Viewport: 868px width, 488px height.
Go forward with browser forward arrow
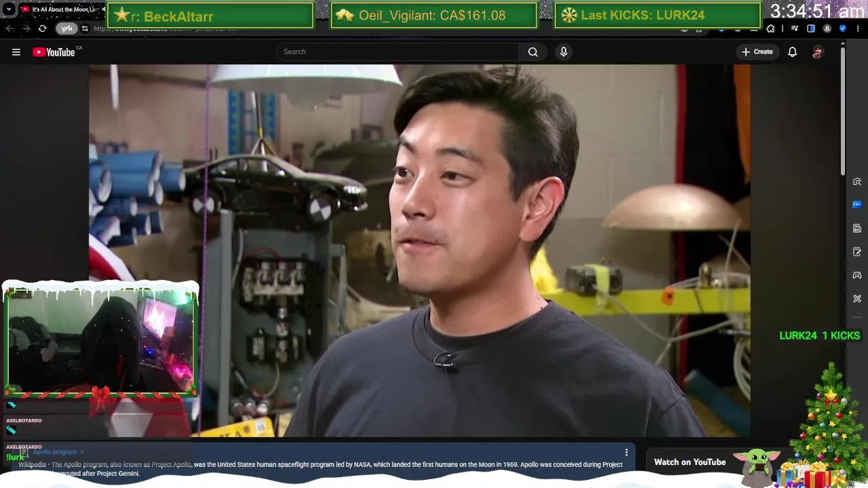click(x=26, y=28)
